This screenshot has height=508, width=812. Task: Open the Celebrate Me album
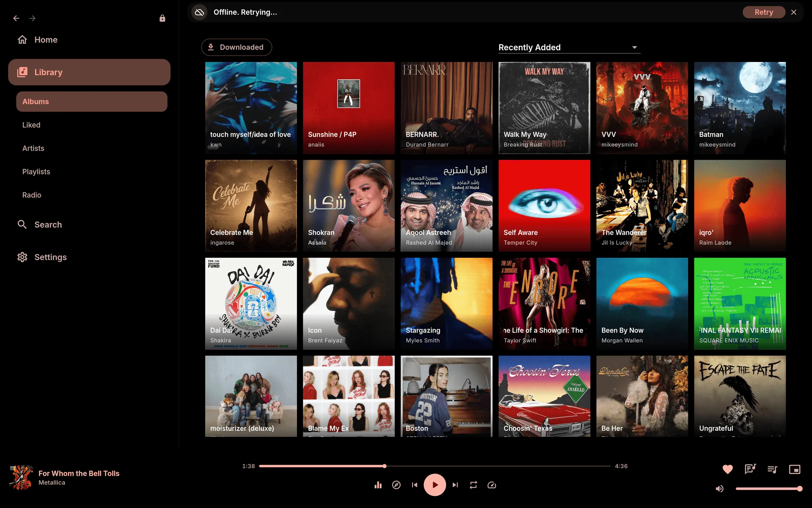click(x=251, y=206)
